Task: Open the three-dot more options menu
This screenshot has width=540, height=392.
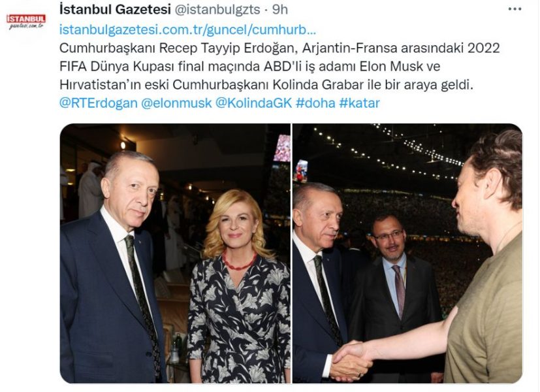Action: tap(515, 9)
